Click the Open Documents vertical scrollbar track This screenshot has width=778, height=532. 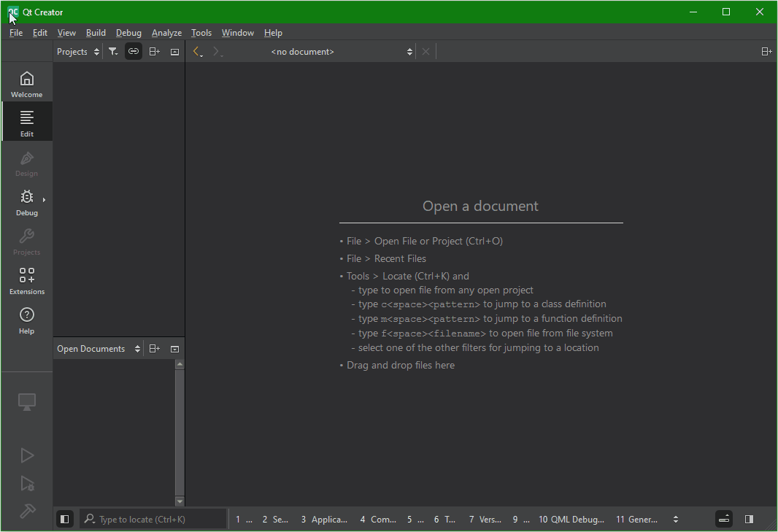click(180, 433)
